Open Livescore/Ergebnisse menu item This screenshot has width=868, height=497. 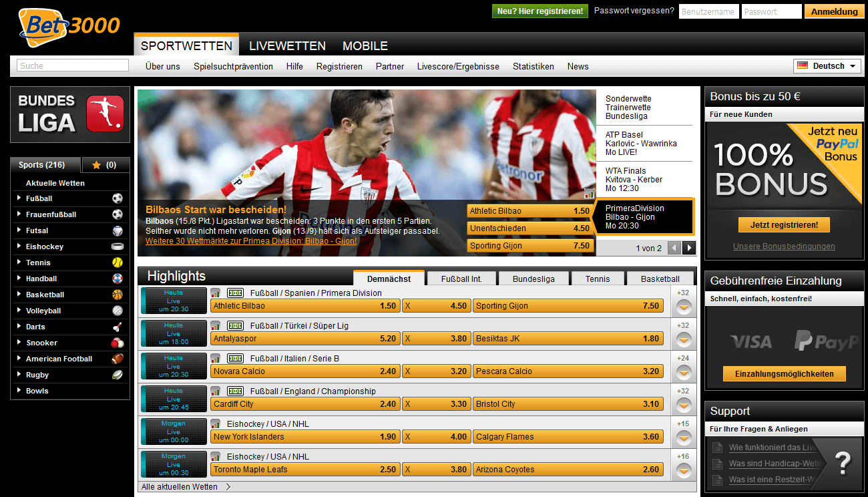[458, 66]
